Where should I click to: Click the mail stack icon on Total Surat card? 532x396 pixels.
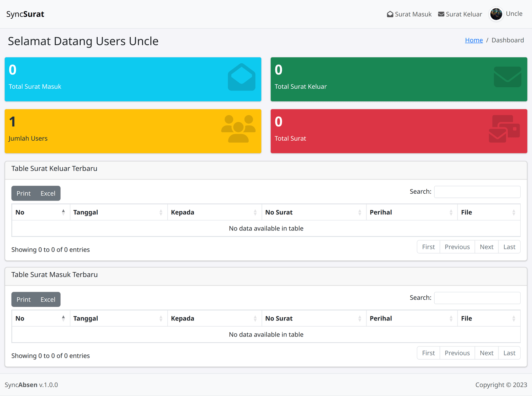[x=504, y=129]
